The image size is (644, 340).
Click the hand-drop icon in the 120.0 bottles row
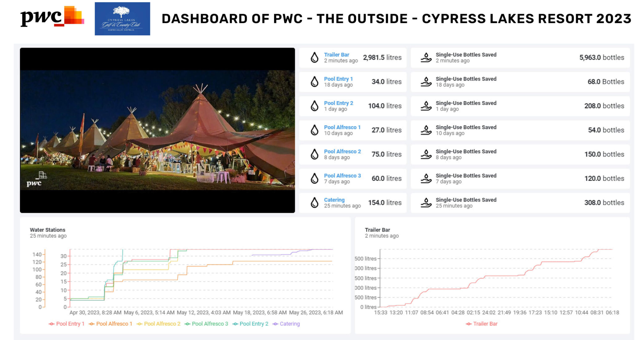[x=426, y=178]
